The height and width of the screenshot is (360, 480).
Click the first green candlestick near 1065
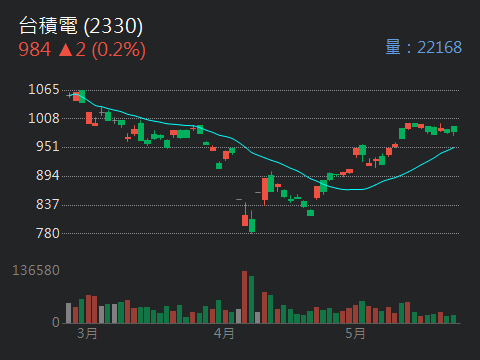point(82,97)
